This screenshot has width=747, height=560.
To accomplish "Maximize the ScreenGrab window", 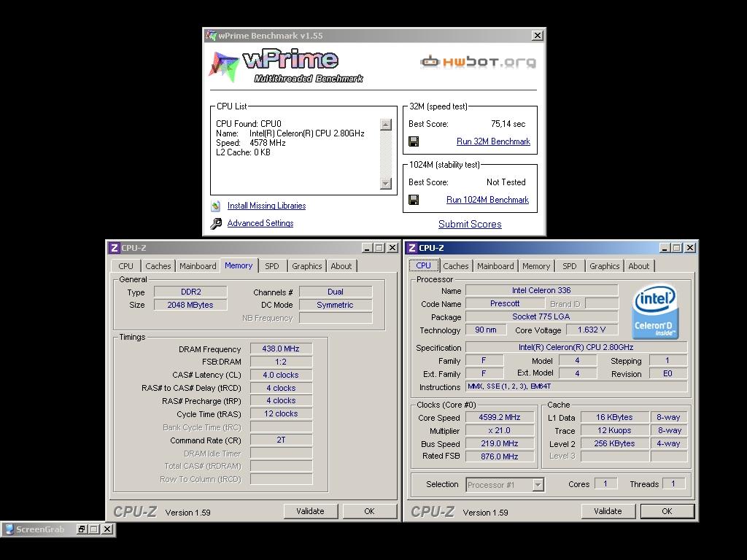I will (94, 529).
